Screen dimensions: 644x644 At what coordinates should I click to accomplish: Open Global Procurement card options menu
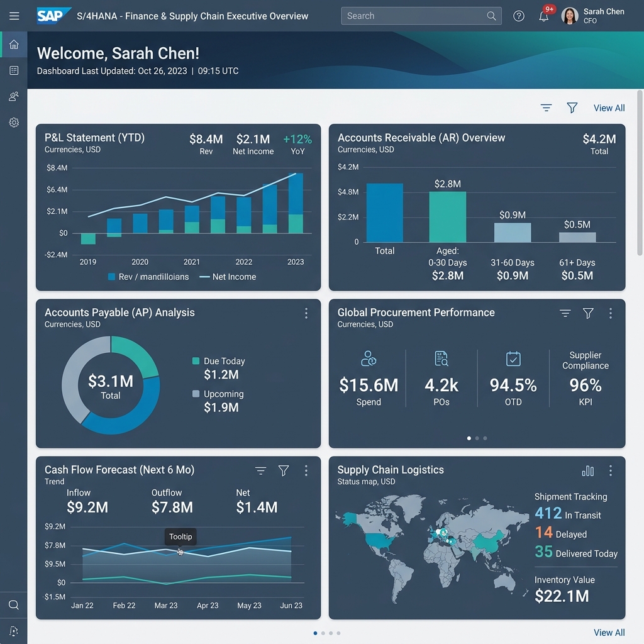tap(611, 313)
